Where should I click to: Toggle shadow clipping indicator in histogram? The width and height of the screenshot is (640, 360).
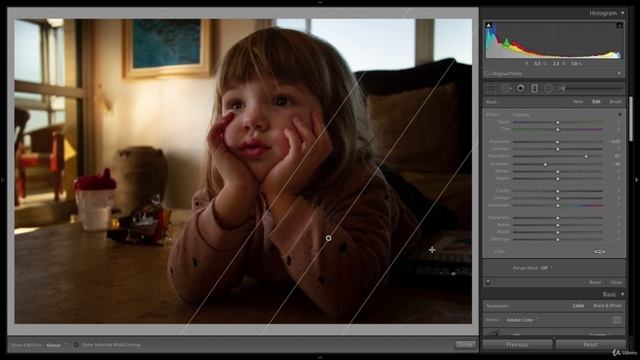(x=489, y=25)
